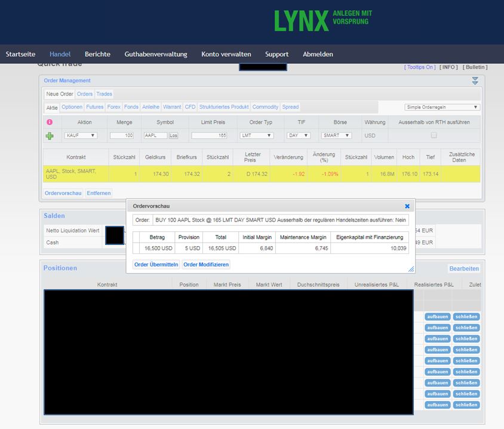The image size is (504, 429).
Task: Click Abmelden to log out
Action: tap(318, 54)
